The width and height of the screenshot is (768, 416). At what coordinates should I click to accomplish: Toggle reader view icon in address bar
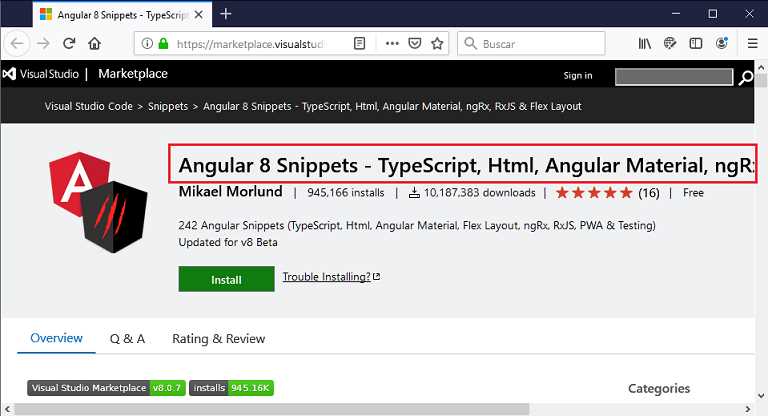coord(360,44)
